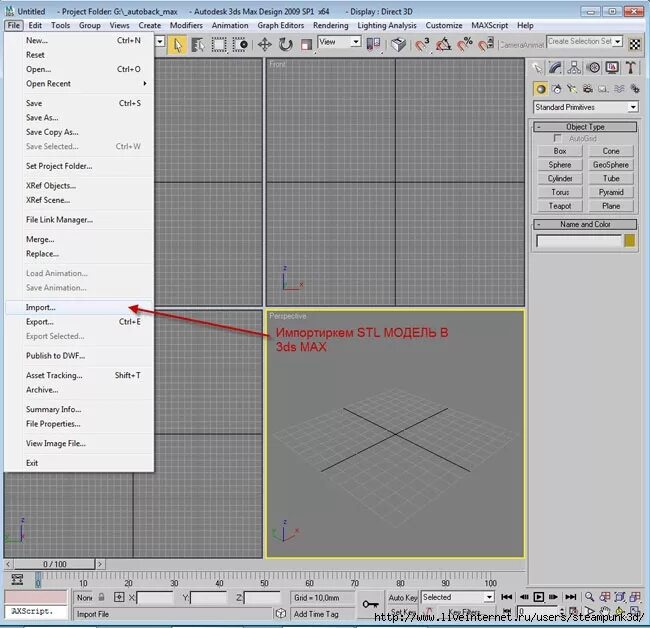The image size is (650, 628).
Task: Click the GeoSphere button
Action: (611, 165)
